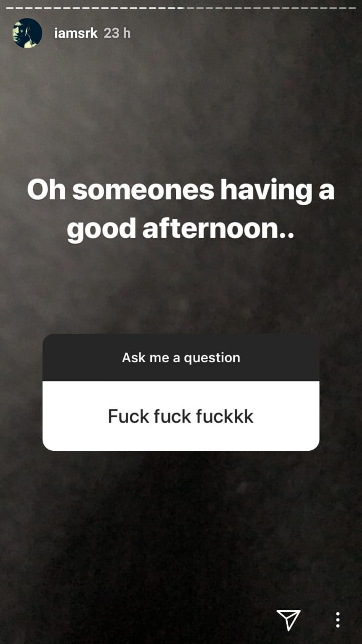Image resolution: width=362 pixels, height=644 pixels.
Task: Tap the white response box of the sticker
Action: point(181,416)
